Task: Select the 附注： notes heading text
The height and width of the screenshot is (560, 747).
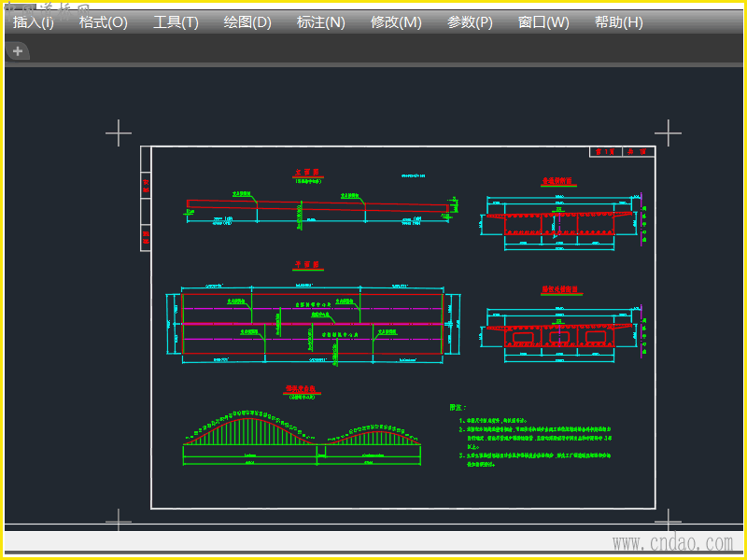Action: pos(458,408)
